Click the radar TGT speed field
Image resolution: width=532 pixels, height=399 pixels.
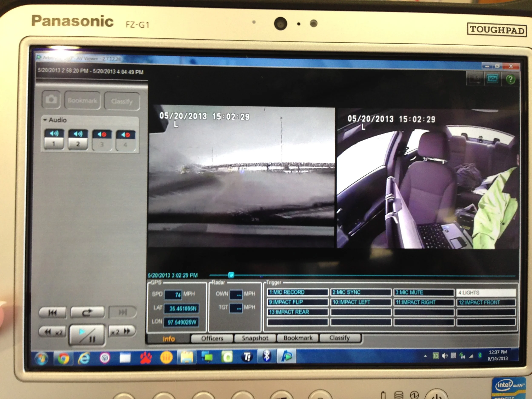click(x=236, y=308)
